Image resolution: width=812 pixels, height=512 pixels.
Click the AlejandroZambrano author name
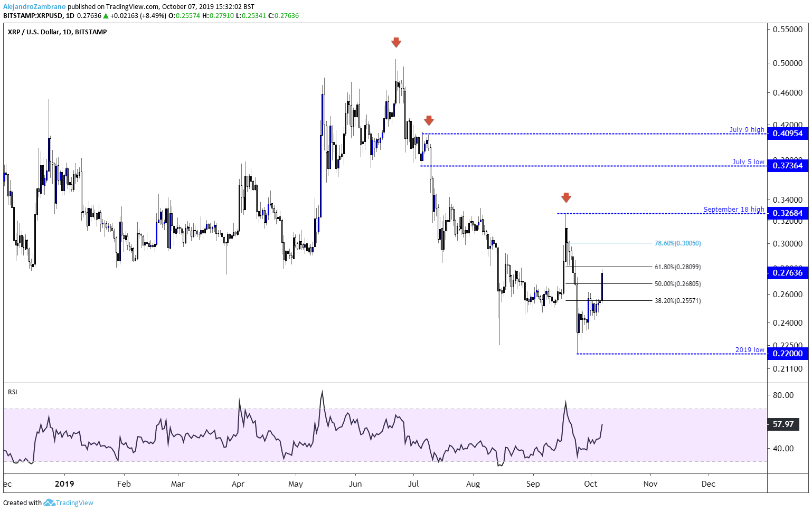coord(34,7)
